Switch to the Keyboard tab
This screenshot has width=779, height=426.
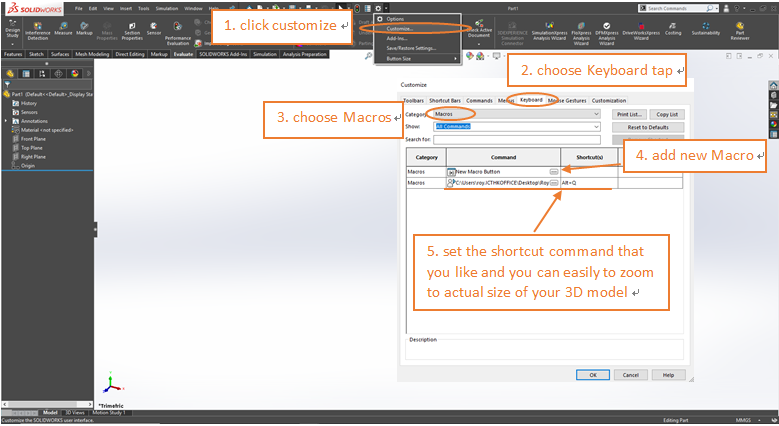click(530, 100)
